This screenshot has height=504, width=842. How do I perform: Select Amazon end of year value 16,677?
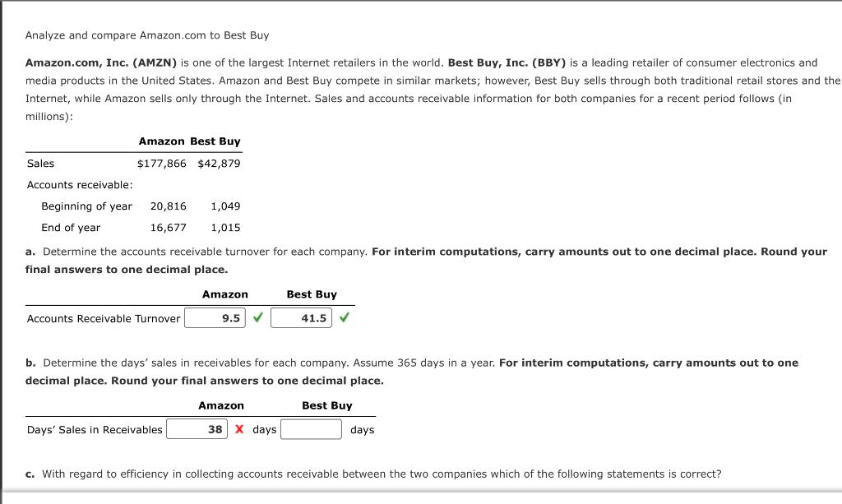tap(168, 228)
